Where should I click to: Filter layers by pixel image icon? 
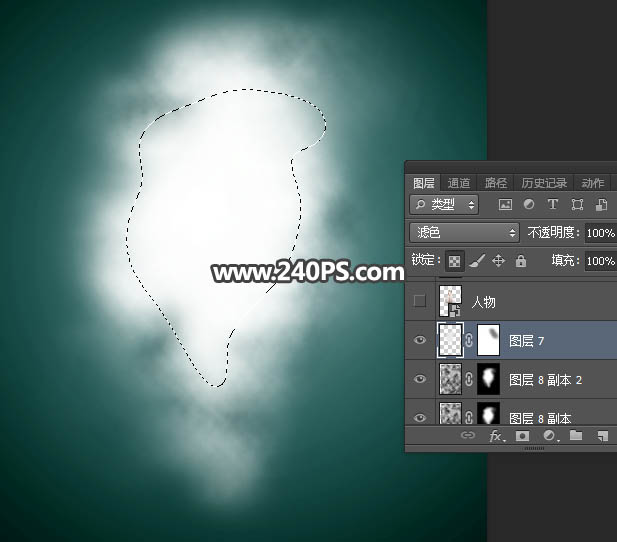(x=505, y=204)
